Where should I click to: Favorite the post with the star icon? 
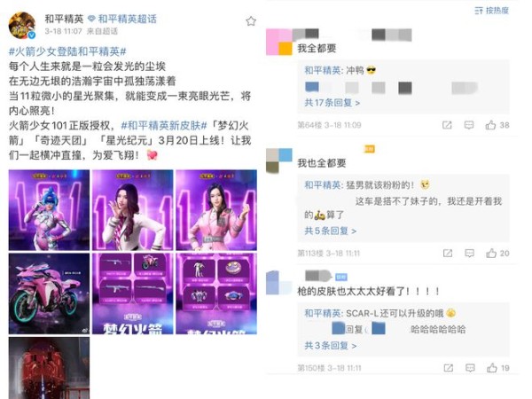[251, 21]
